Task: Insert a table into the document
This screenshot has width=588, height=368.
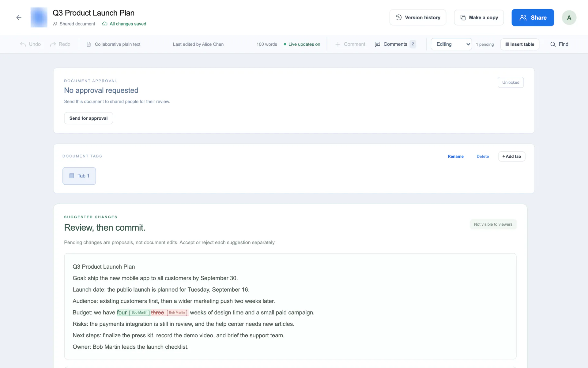Action: [x=520, y=44]
